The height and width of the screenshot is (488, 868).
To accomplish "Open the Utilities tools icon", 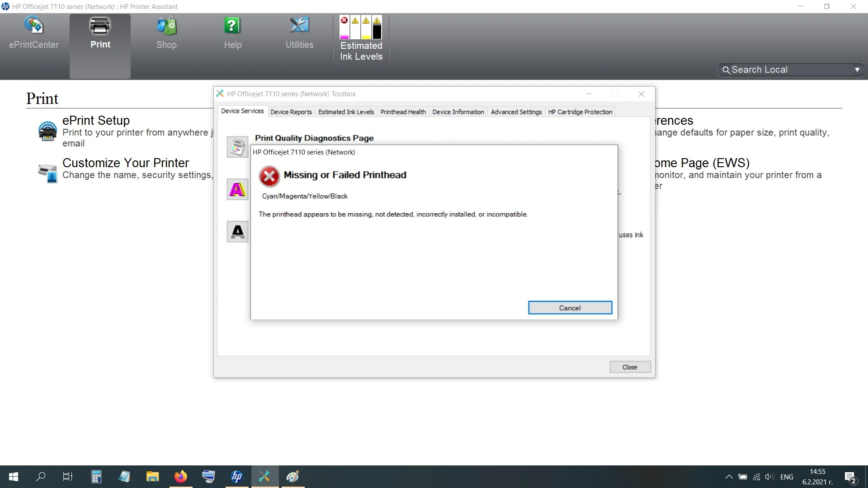I will click(x=299, y=26).
